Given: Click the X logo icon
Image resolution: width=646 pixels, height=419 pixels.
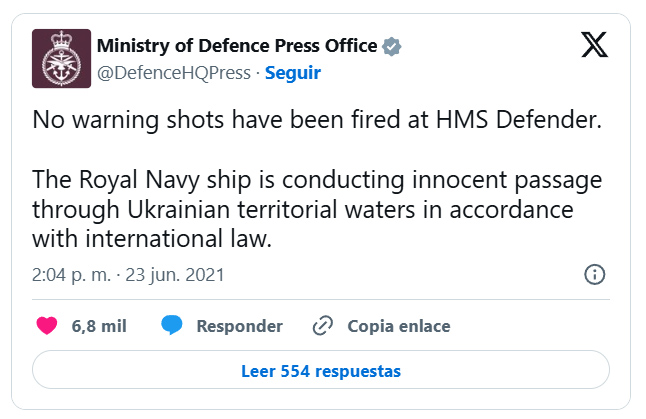Looking at the screenshot, I should [593, 45].
